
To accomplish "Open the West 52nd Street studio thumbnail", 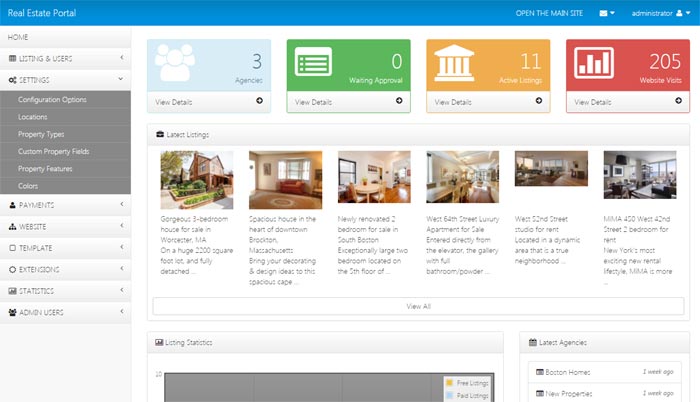I will pyautogui.click(x=551, y=168).
